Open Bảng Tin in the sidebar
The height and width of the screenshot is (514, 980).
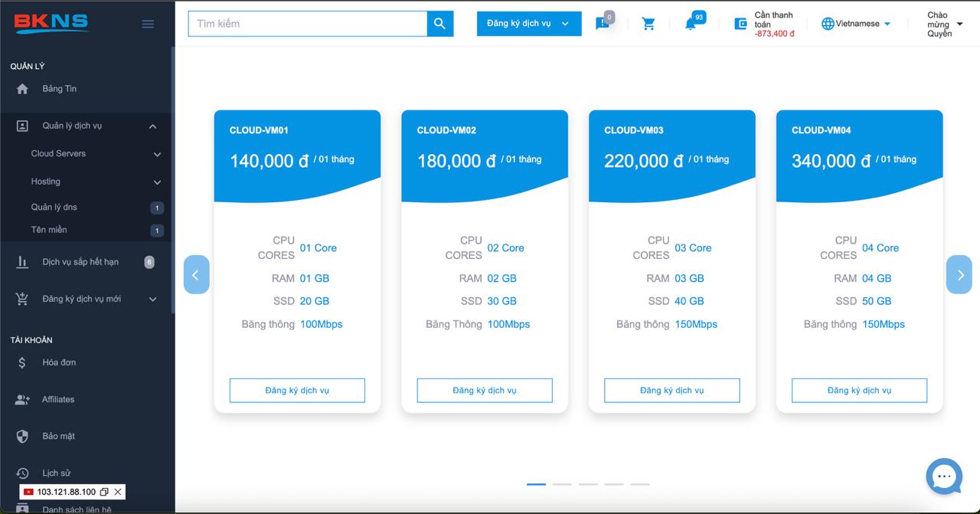pyautogui.click(x=59, y=89)
